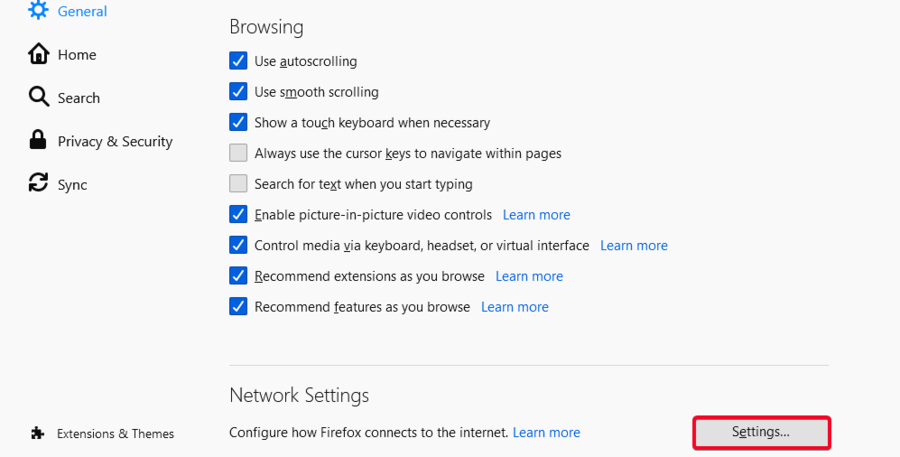Click the Home house icon
This screenshot has height=457, width=900.
click(38, 54)
